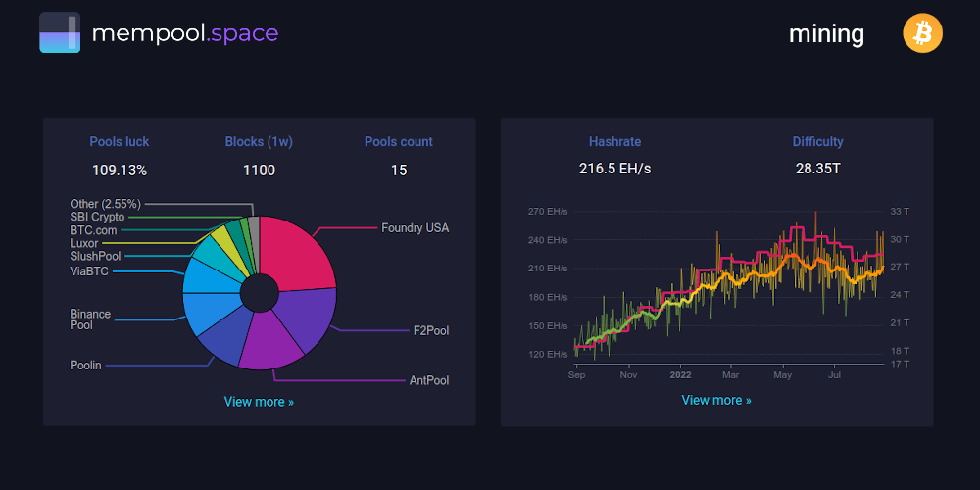Click the SlushPool chart label
This screenshot has width=980, height=490.
coord(96,256)
